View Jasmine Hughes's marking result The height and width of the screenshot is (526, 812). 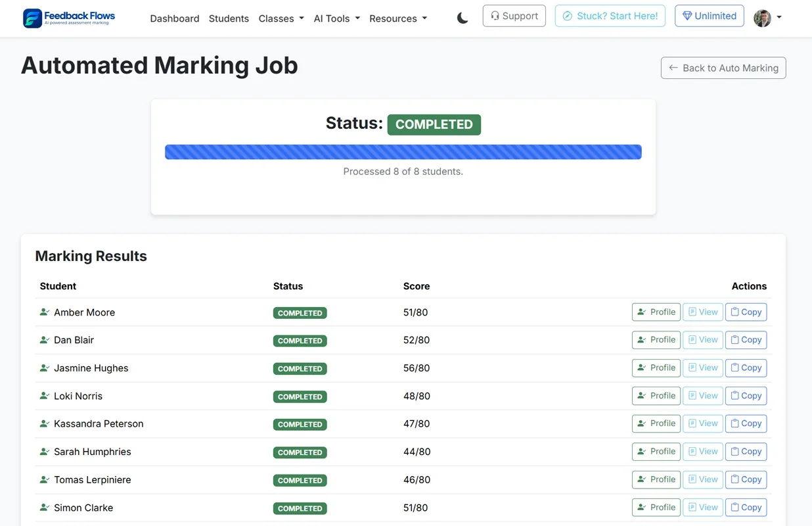(703, 368)
